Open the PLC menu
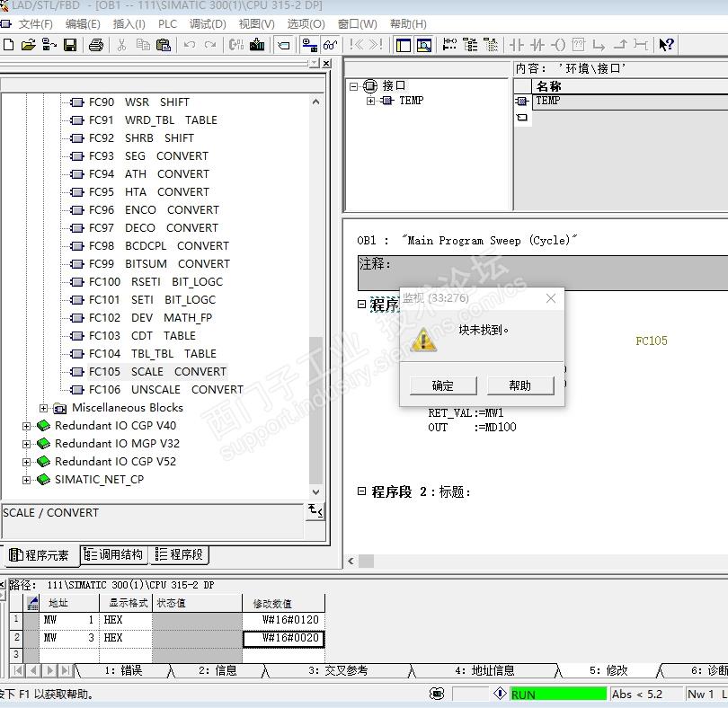 point(167,24)
